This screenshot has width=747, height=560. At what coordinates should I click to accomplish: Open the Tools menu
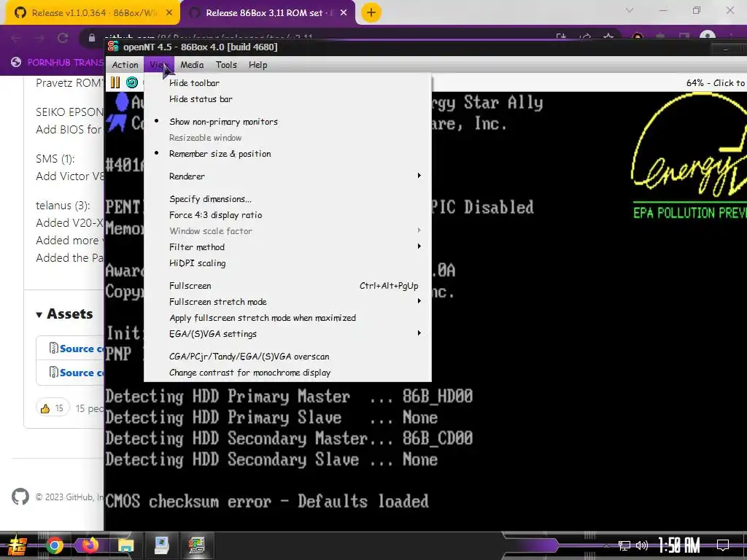[226, 65]
